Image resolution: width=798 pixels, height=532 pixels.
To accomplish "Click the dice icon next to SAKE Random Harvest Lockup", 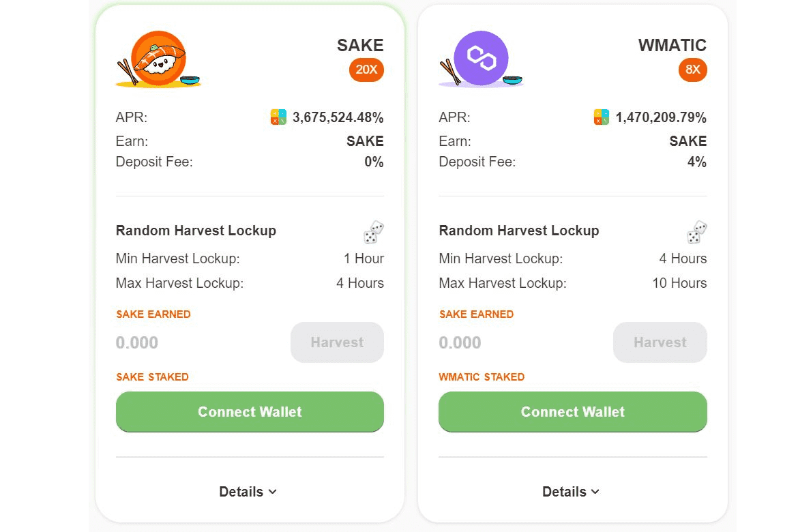I will point(373,231).
